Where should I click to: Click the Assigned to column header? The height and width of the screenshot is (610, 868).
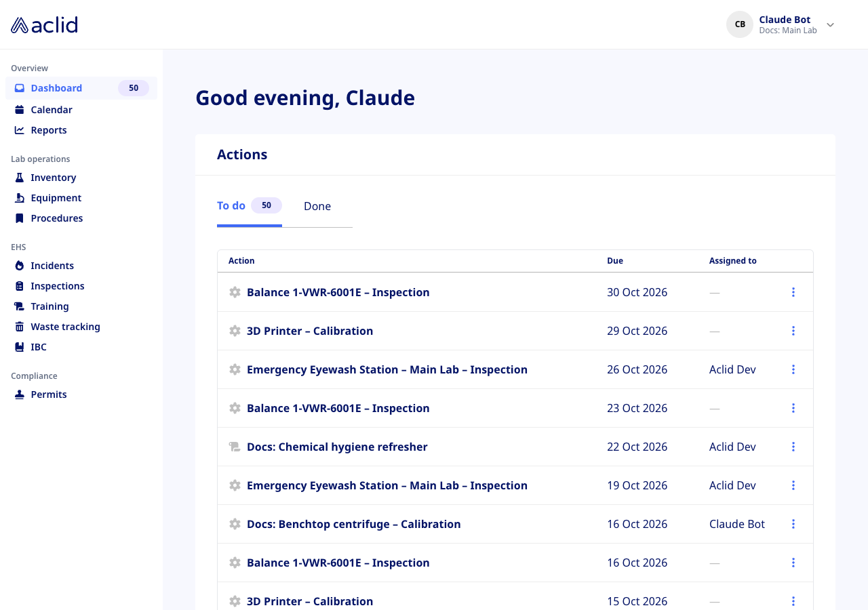coord(733,261)
